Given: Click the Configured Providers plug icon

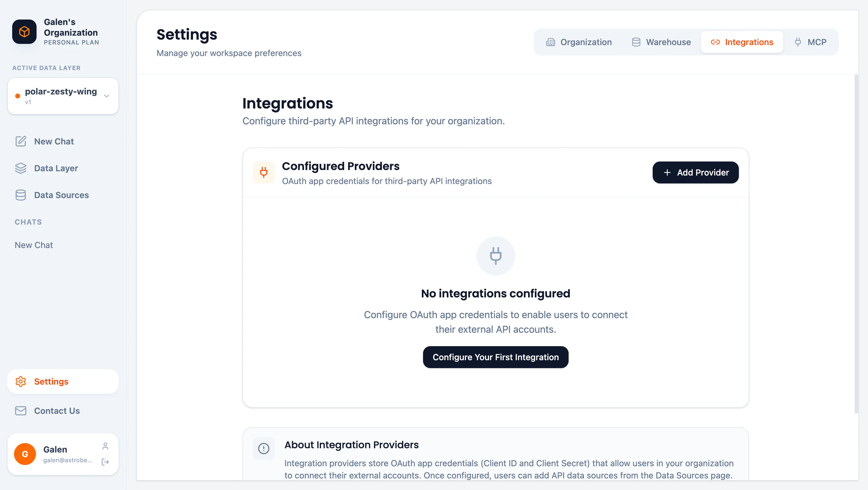Looking at the screenshot, I should coord(264,172).
